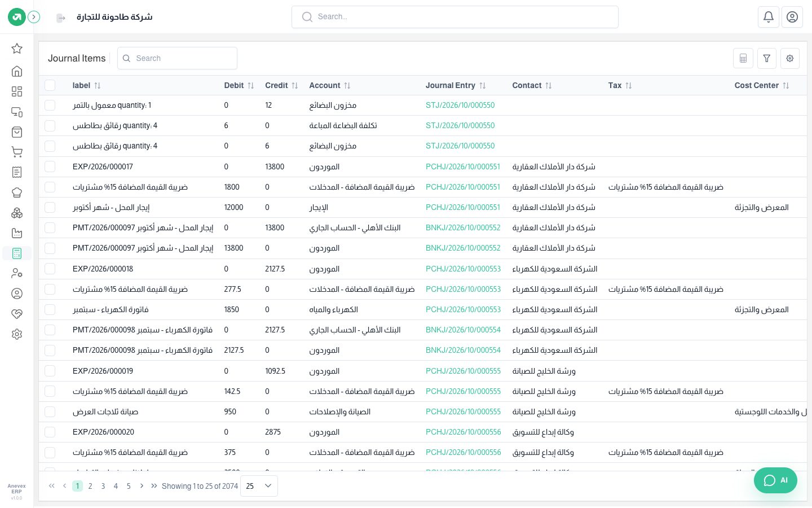This screenshot has height=508, width=812.
Task: Toggle the select-all checkbox in table header
Action: pyautogui.click(x=50, y=85)
